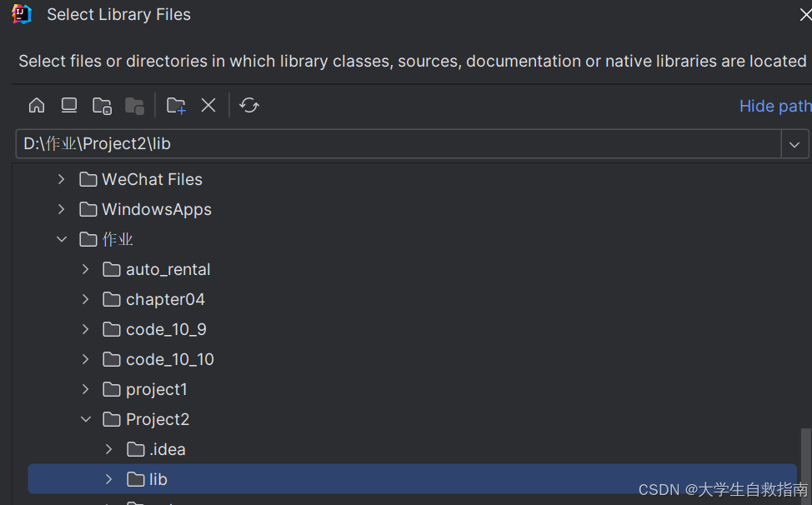Click the vertical scrollbar thumb
Image resolution: width=812 pixels, height=505 pixels.
806,461
